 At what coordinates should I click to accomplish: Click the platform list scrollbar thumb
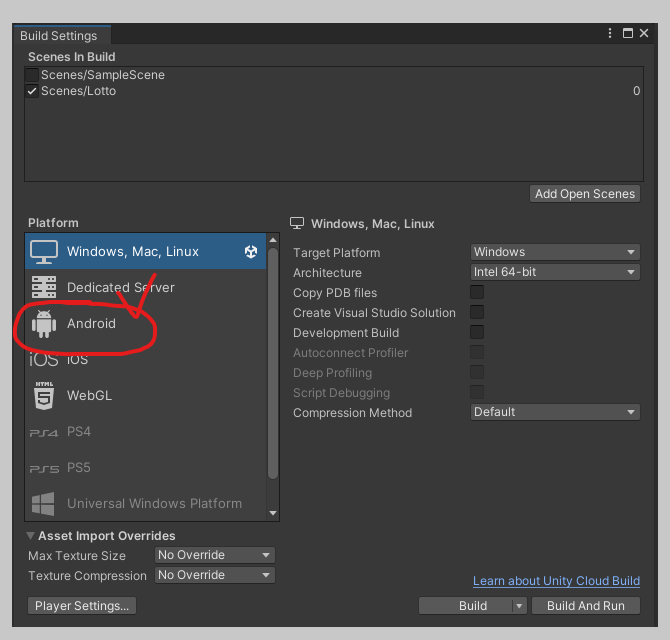[273, 364]
